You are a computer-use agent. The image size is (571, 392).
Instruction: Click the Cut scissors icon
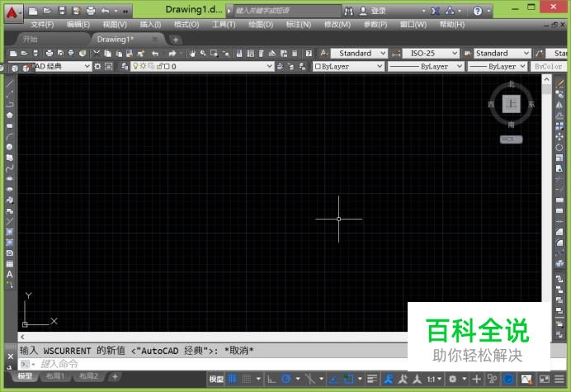[x=97, y=54]
